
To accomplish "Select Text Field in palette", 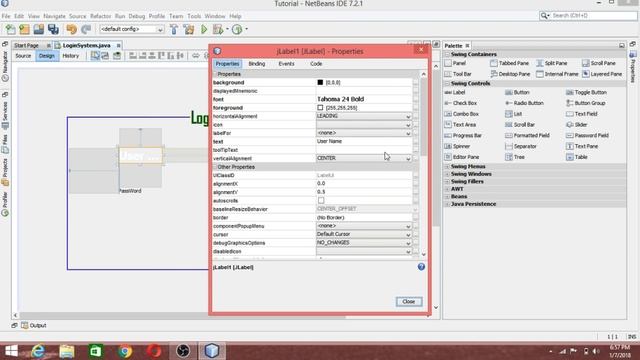I will pyautogui.click(x=582, y=114).
